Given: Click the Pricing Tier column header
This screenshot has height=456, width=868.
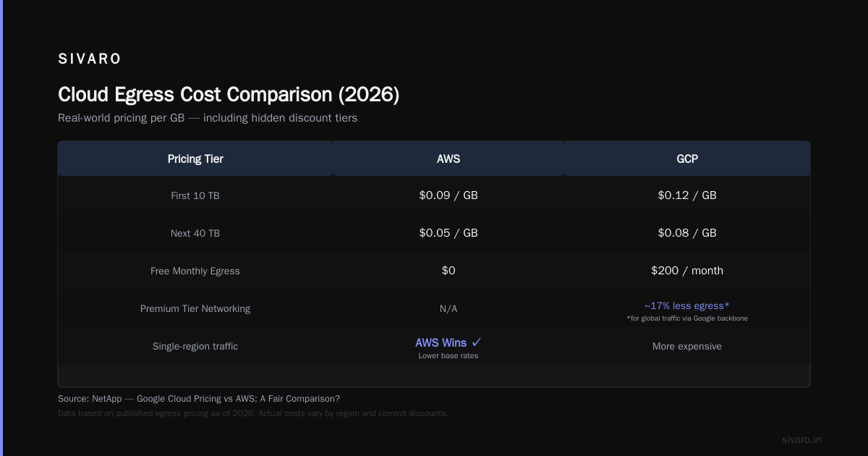Looking at the screenshot, I should [x=195, y=159].
